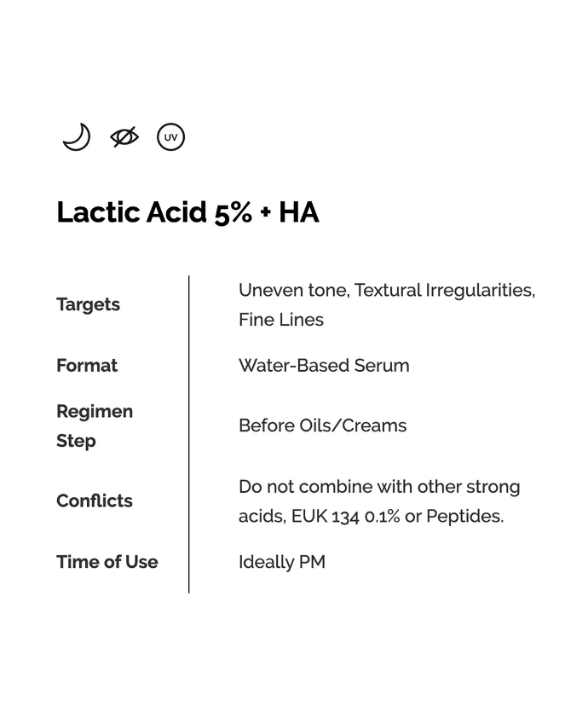588x706 pixels.
Task: Click the text 'Uneven tone, Textural Irregularities,'
Action: tap(387, 291)
